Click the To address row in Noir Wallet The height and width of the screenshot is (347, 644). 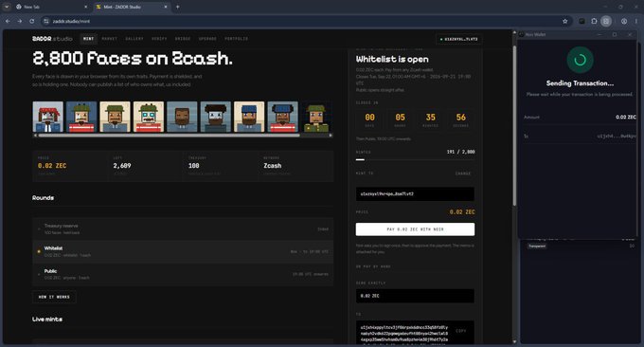click(580, 137)
